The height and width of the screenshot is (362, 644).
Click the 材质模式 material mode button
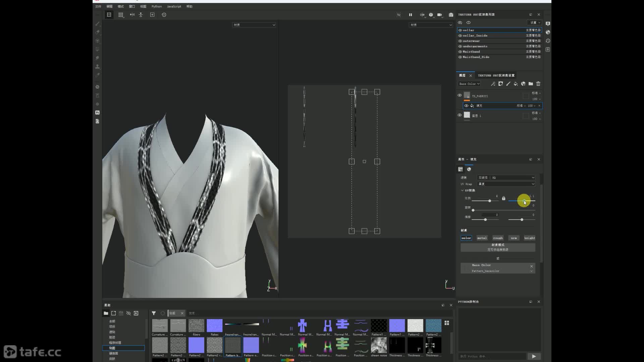498,247
